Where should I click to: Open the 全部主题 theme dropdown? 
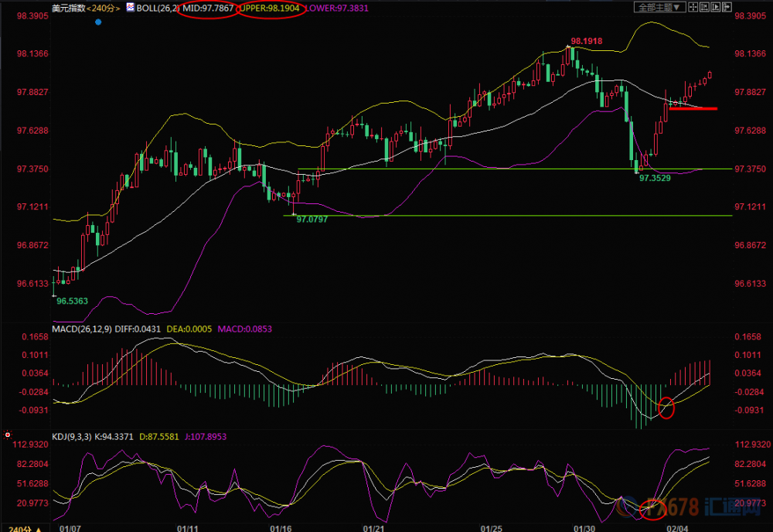(x=660, y=7)
